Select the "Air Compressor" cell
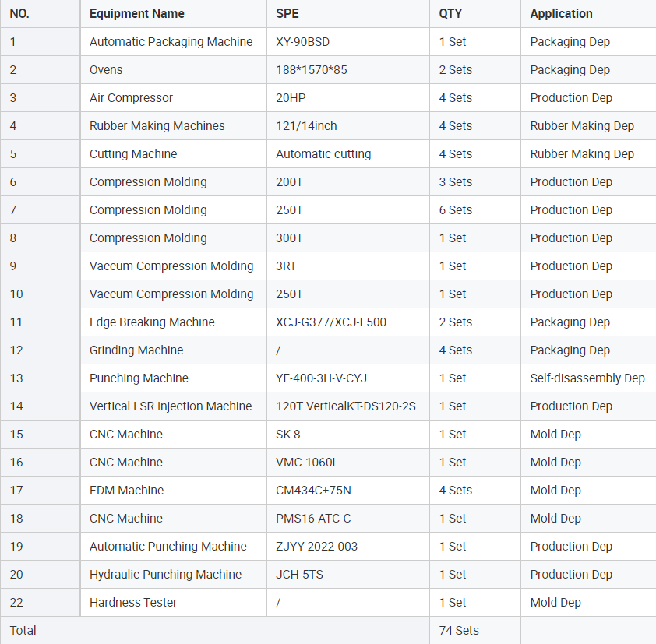The height and width of the screenshot is (644, 656). [131, 98]
